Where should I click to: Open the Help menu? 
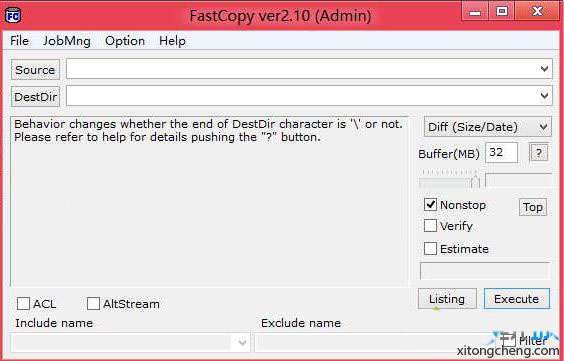172,41
